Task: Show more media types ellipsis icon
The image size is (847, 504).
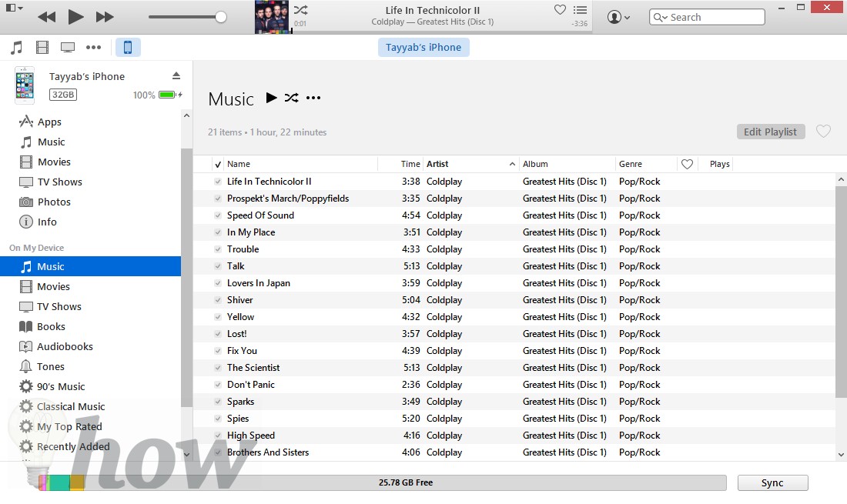Action: tap(93, 48)
